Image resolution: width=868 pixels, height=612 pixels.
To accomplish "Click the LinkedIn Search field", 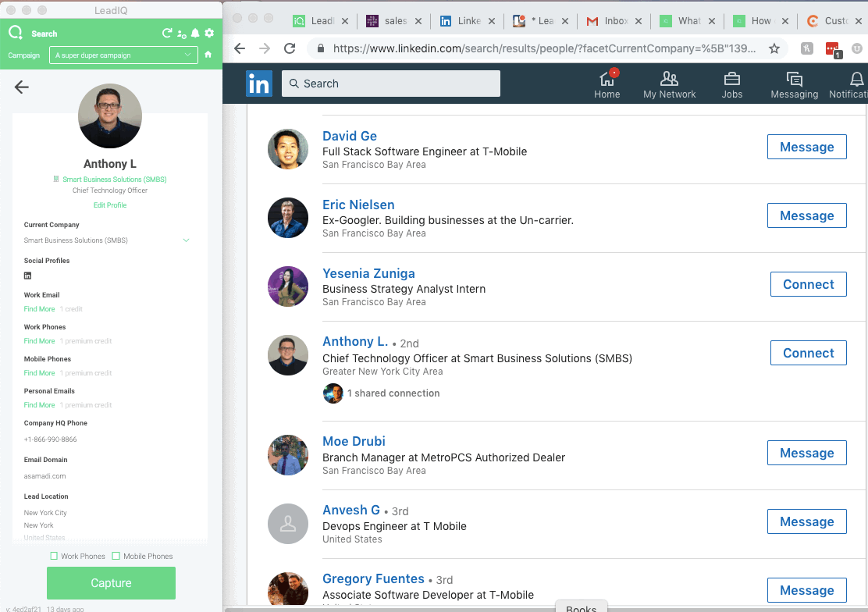I will click(390, 84).
